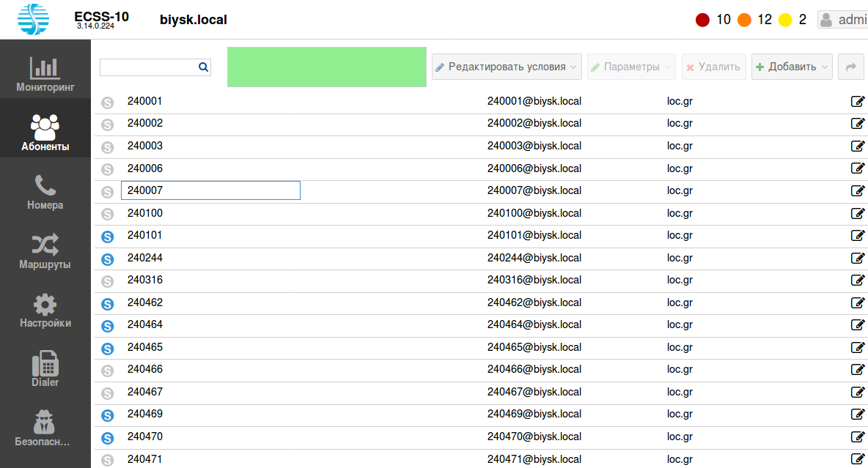The image size is (868, 468).
Task: Click the share arrow toolbar button
Action: click(851, 67)
